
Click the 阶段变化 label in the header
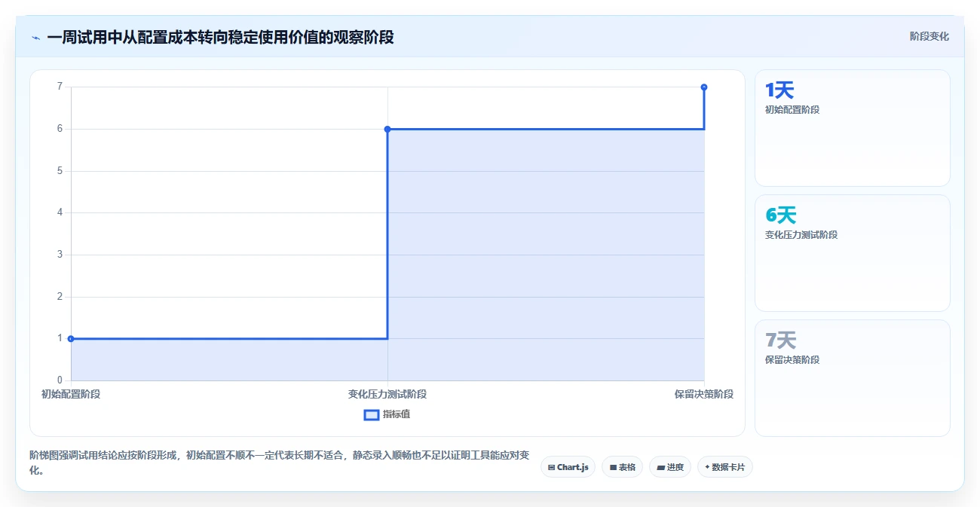(929, 36)
